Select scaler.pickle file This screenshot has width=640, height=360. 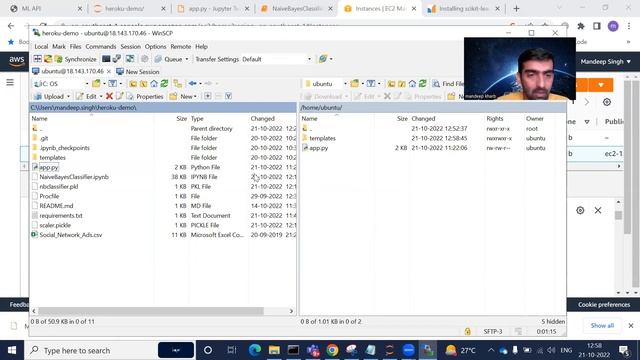(55, 225)
